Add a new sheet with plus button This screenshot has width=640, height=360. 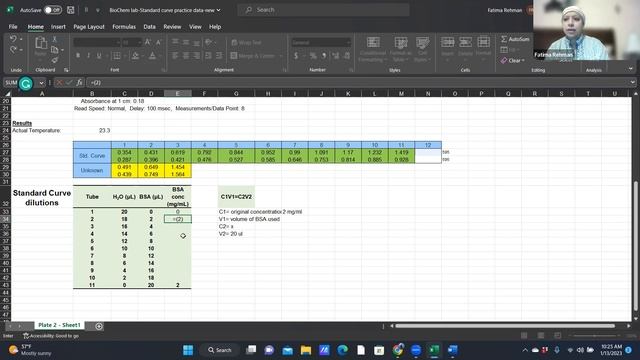tap(99, 326)
